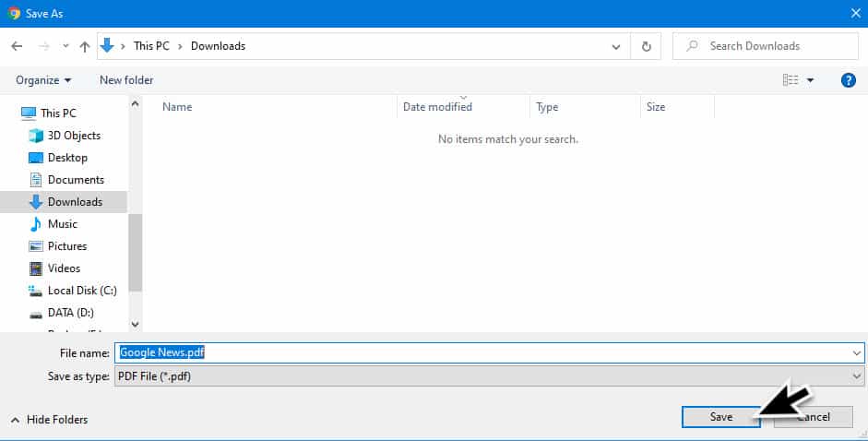Image resolution: width=868 pixels, height=441 pixels.
Task: Select This PC in the address breadcrumb
Action: point(151,46)
